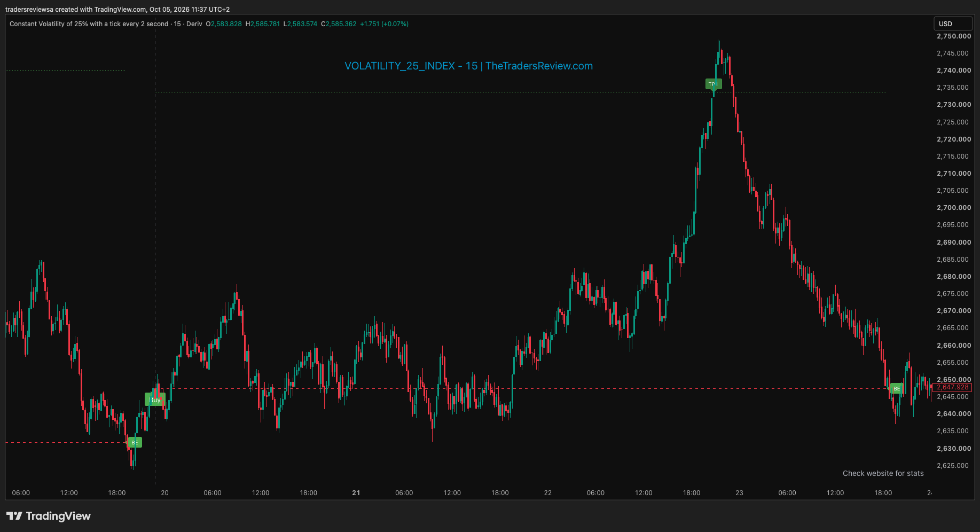This screenshot has width=980, height=532.
Task: Click the 2,625.000 price scale label
Action: [954, 466]
